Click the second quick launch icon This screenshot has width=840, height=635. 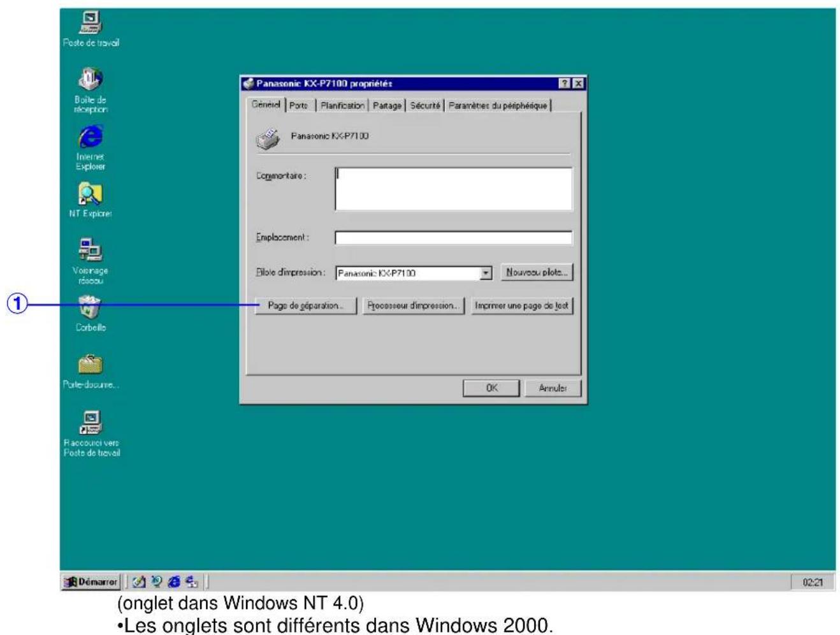coord(157,581)
